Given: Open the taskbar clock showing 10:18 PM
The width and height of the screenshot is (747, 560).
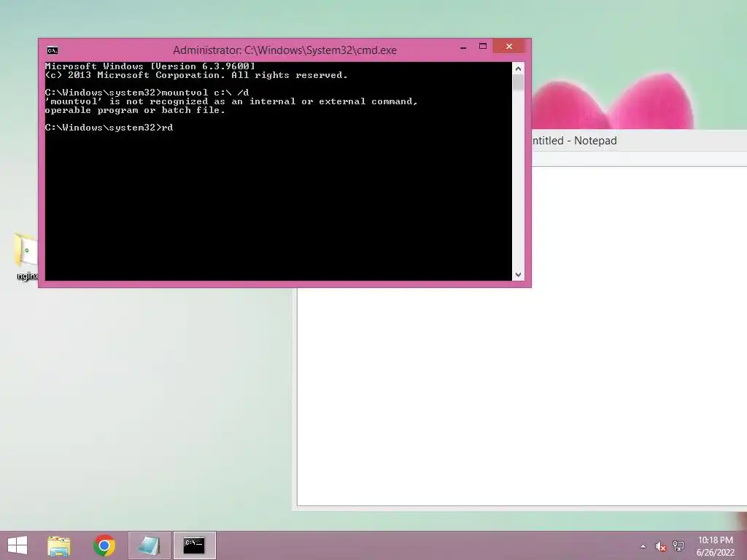Looking at the screenshot, I should [x=715, y=546].
